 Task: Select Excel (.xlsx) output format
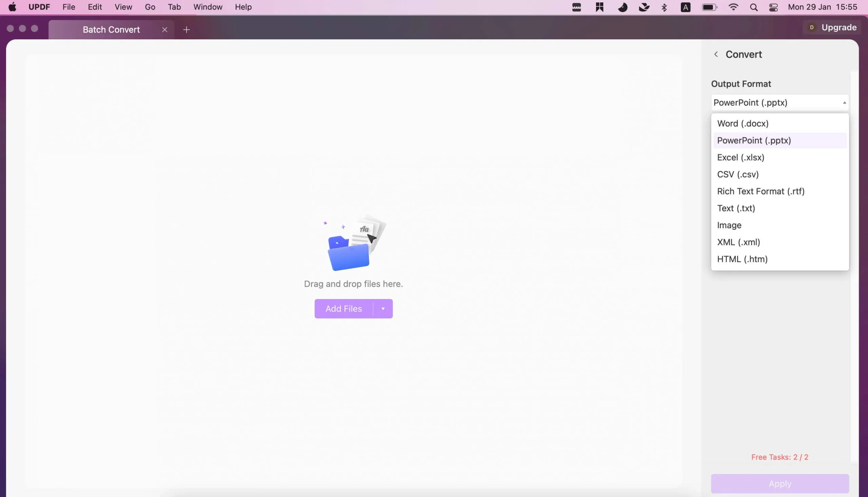(741, 157)
